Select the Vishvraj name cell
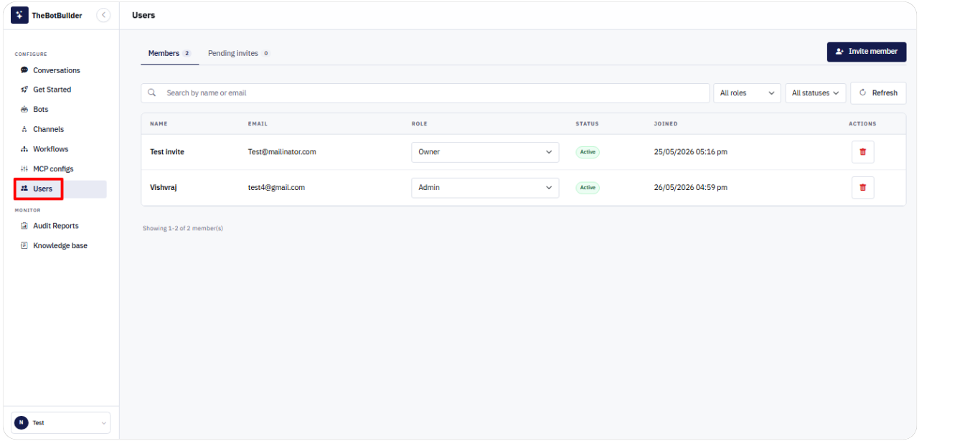The image size is (980, 441). 164,187
